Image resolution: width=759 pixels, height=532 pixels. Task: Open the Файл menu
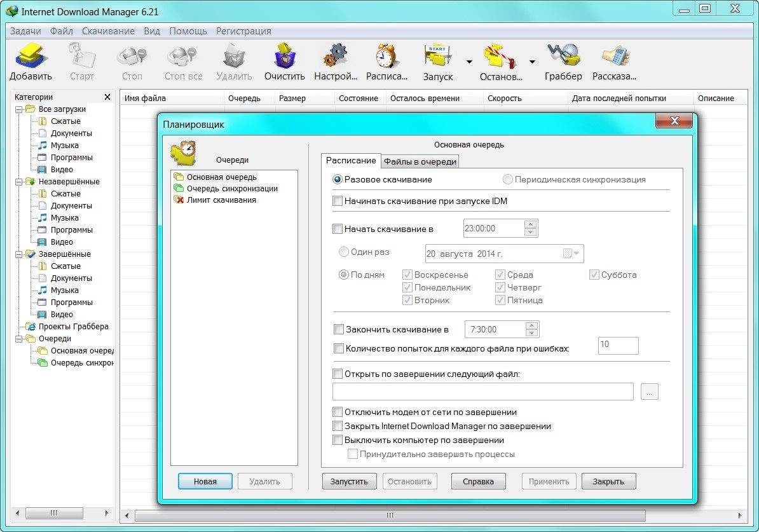(62, 31)
